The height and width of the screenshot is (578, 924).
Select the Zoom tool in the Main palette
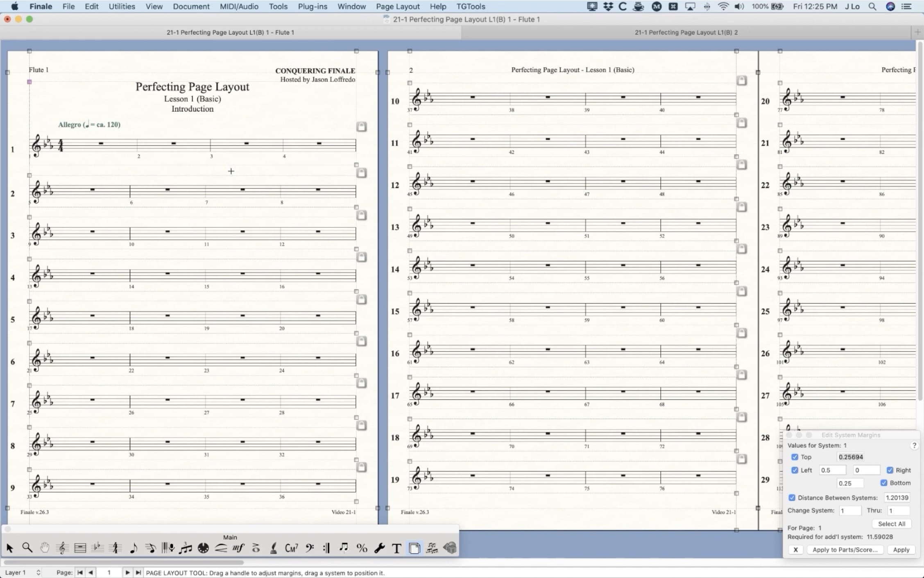coord(27,548)
